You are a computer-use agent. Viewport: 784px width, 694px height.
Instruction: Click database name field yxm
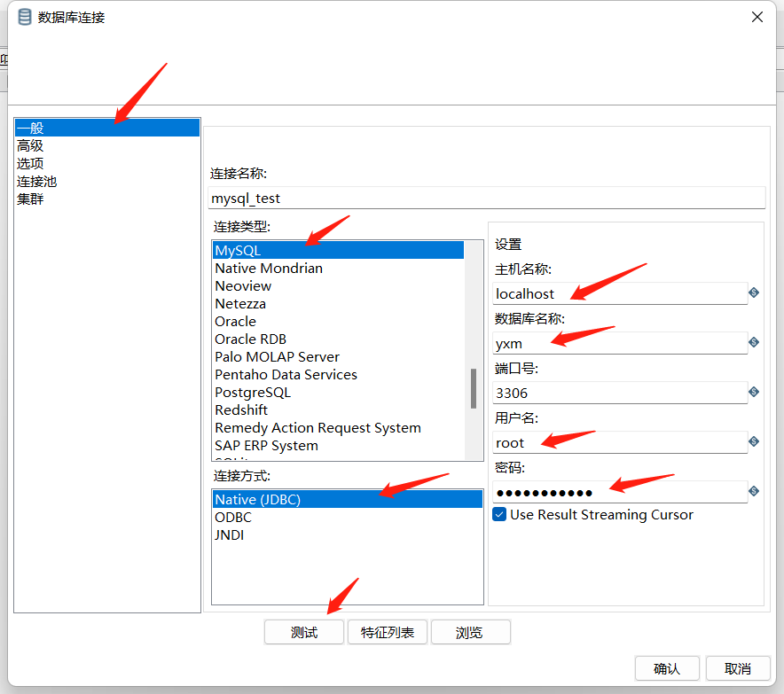(x=620, y=343)
